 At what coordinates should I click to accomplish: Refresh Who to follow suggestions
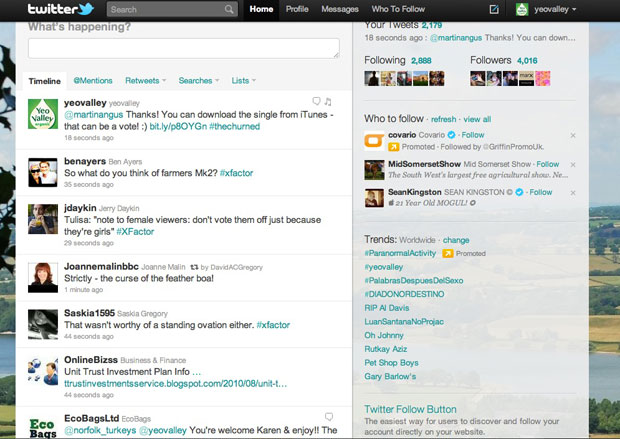pyautogui.click(x=443, y=119)
